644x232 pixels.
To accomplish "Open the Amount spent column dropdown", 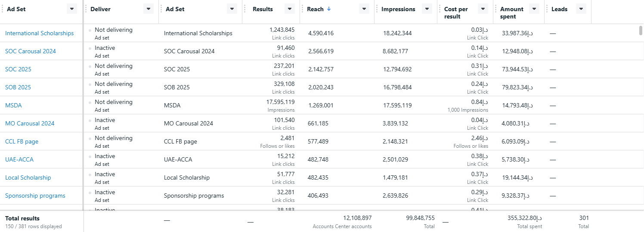I will 534,9.
